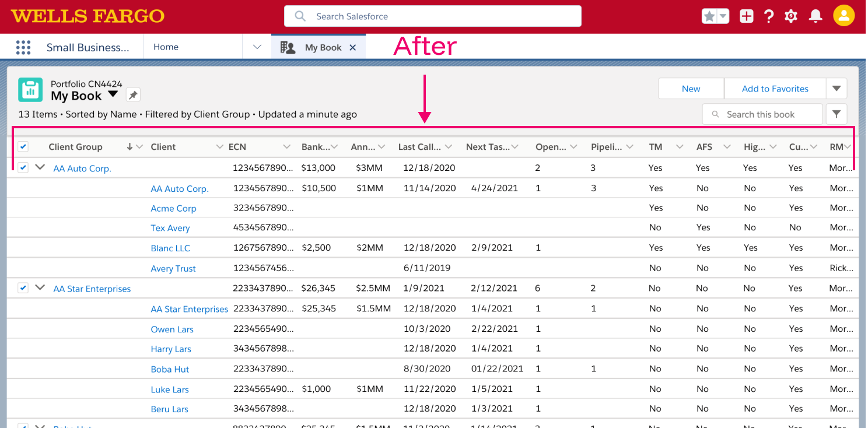The width and height of the screenshot is (868, 428).
Task: Focus the Search this book field
Action: [762, 114]
